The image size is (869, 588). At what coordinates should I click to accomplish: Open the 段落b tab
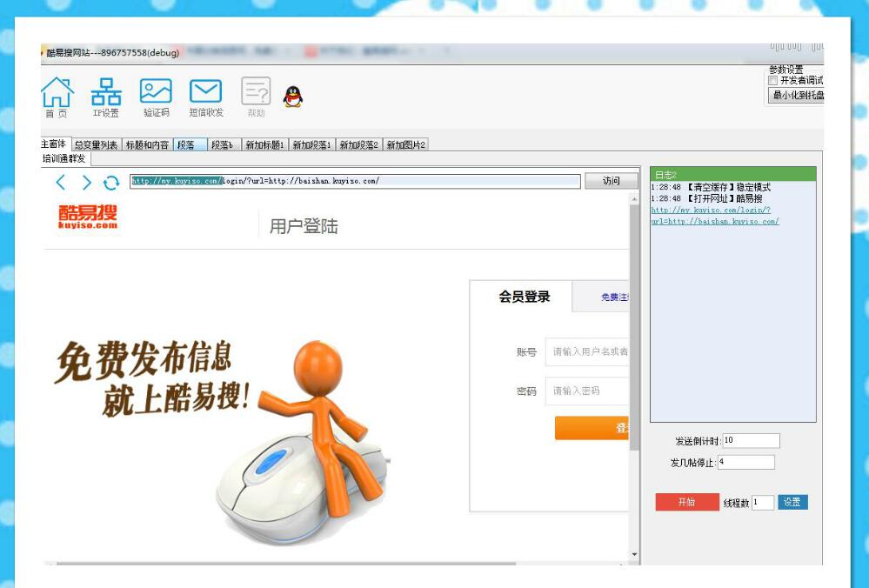pos(224,144)
